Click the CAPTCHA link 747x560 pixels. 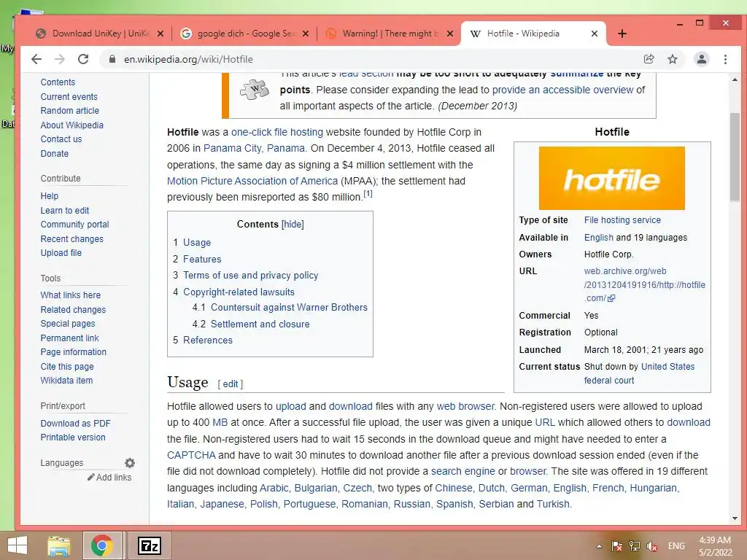[191, 455]
